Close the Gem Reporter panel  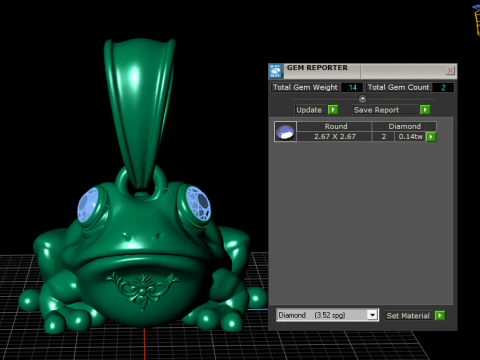450,70
